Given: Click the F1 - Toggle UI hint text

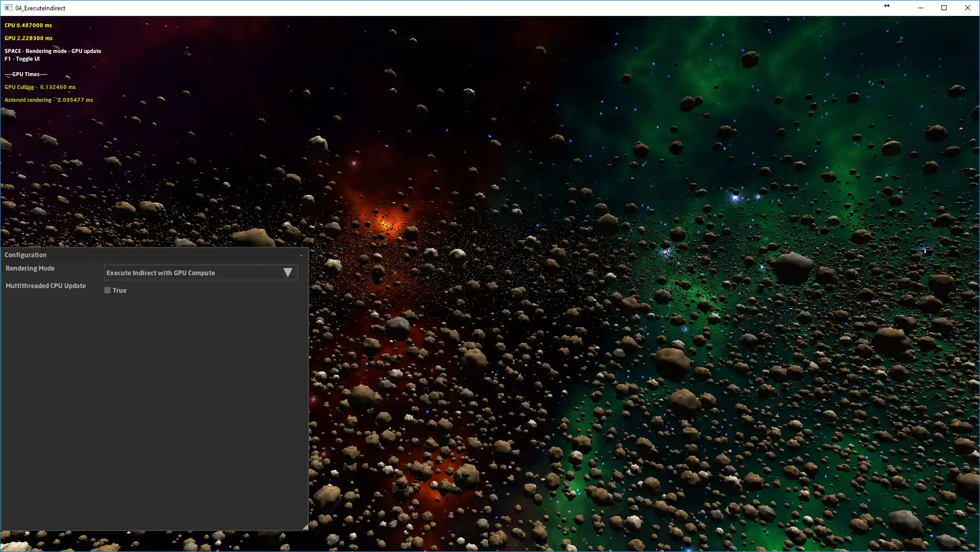Looking at the screenshot, I should click(22, 59).
